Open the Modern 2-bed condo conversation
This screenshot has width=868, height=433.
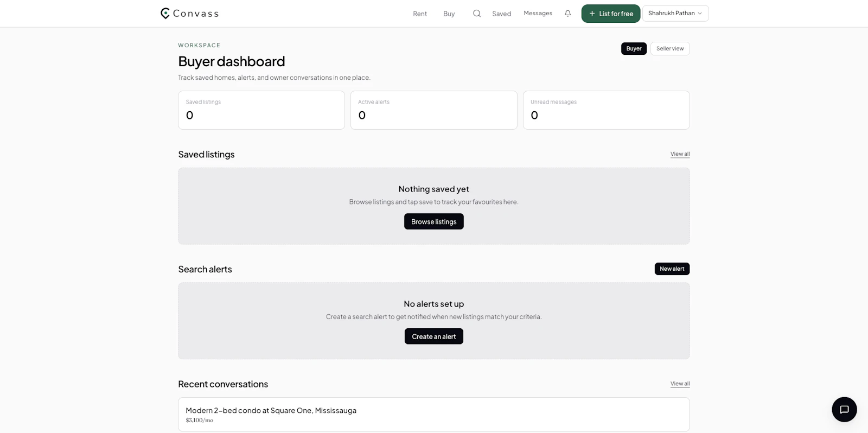(x=434, y=415)
